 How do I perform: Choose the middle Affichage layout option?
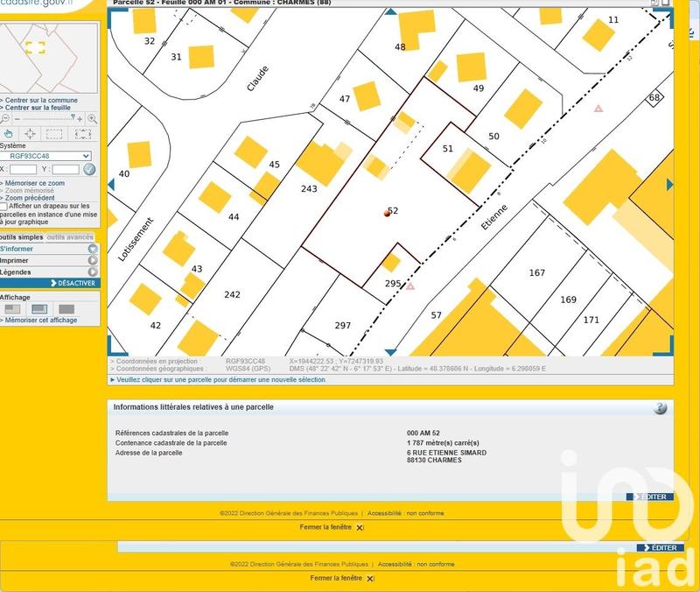(39, 309)
